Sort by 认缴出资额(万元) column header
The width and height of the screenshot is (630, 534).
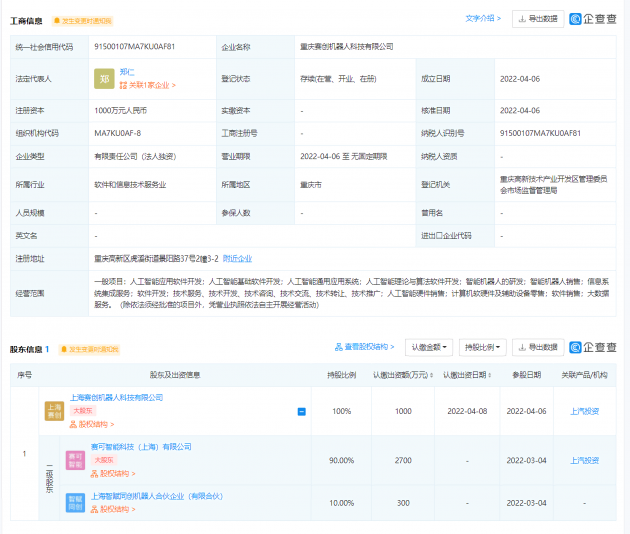tap(403, 375)
